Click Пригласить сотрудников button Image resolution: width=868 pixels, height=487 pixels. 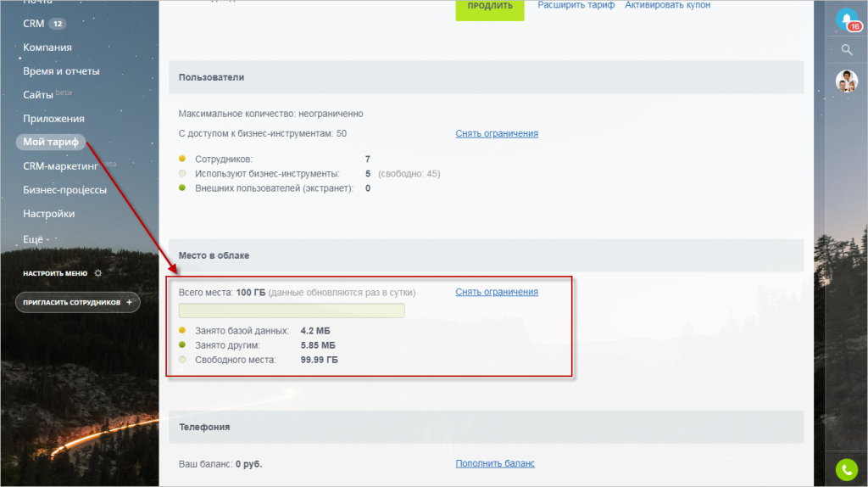(77, 303)
